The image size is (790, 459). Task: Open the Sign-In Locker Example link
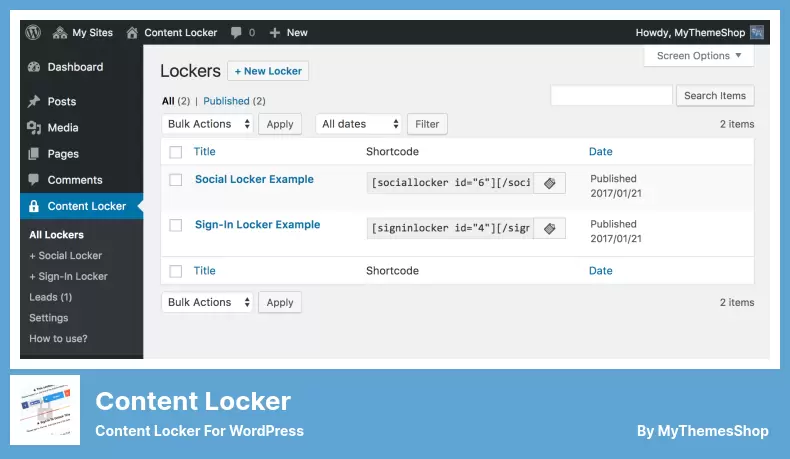tap(257, 225)
